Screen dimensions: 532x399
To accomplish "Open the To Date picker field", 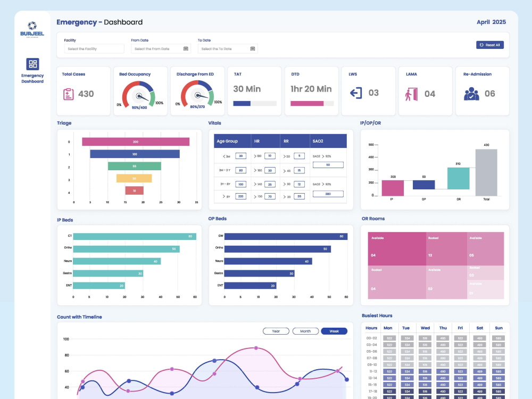I will (x=228, y=48).
